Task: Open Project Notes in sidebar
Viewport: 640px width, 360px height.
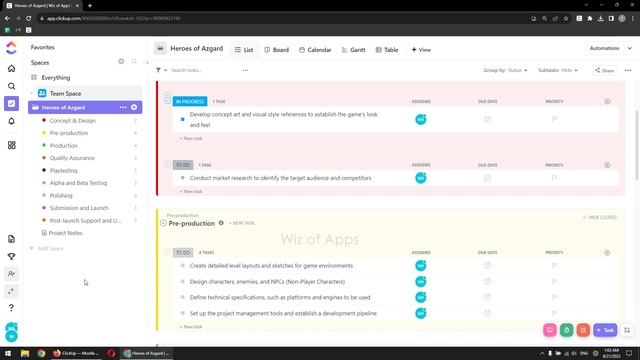Action: point(62,233)
